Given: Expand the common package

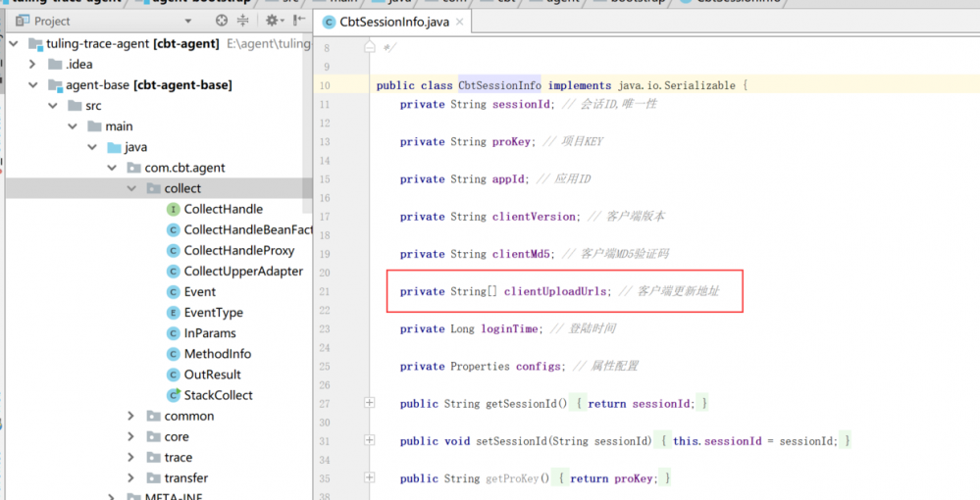Looking at the screenshot, I should click(x=131, y=416).
